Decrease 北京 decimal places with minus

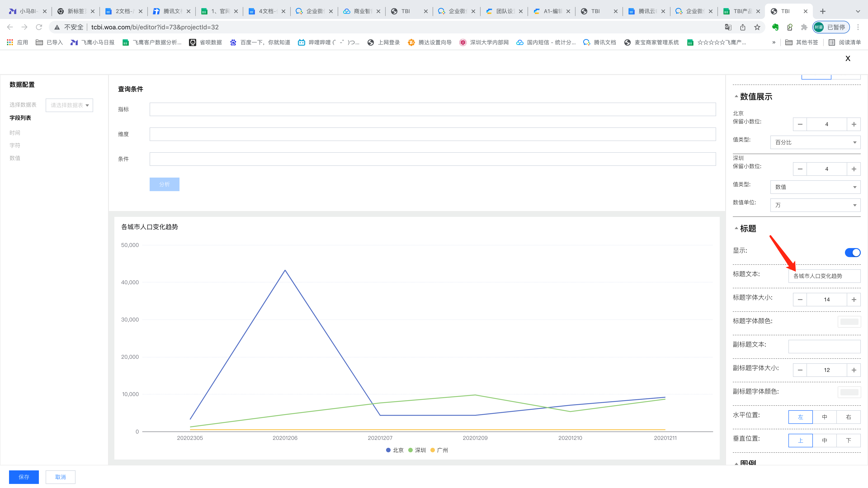pos(800,124)
